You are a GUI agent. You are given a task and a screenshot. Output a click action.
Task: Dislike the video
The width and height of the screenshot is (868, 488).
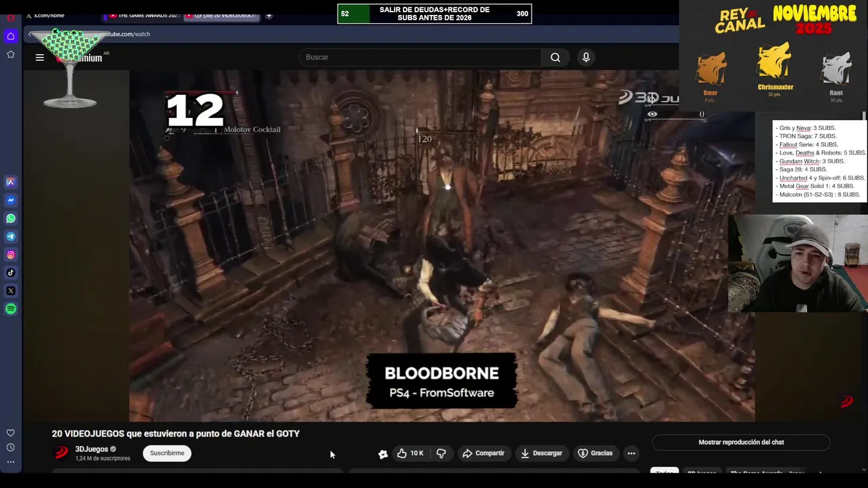441,453
